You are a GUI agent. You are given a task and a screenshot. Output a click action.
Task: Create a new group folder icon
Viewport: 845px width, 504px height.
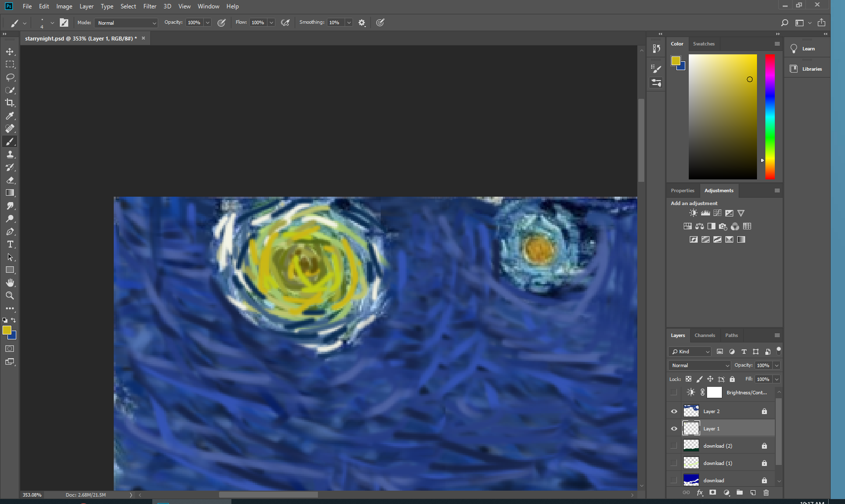point(739,493)
